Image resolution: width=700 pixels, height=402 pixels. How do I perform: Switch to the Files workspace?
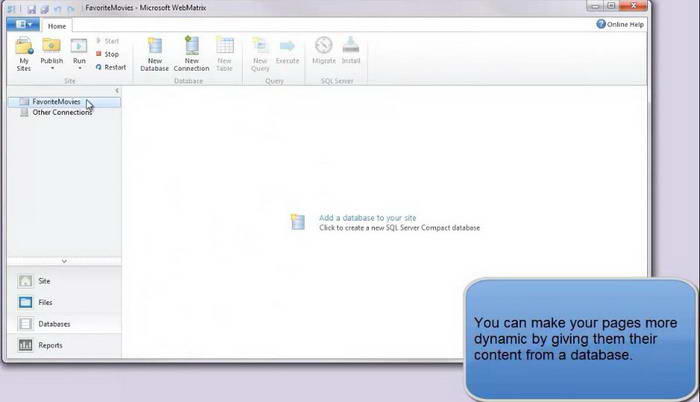[x=64, y=302]
